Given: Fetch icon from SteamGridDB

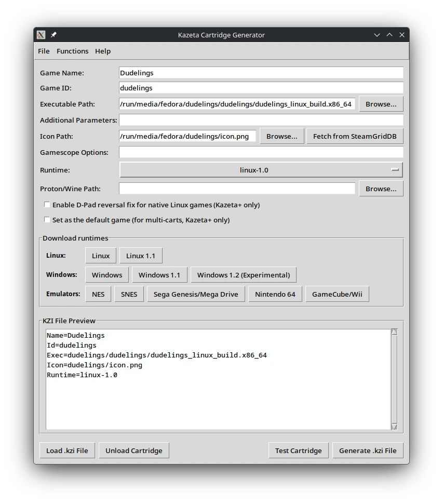Looking at the screenshot, I should click(x=355, y=136).
